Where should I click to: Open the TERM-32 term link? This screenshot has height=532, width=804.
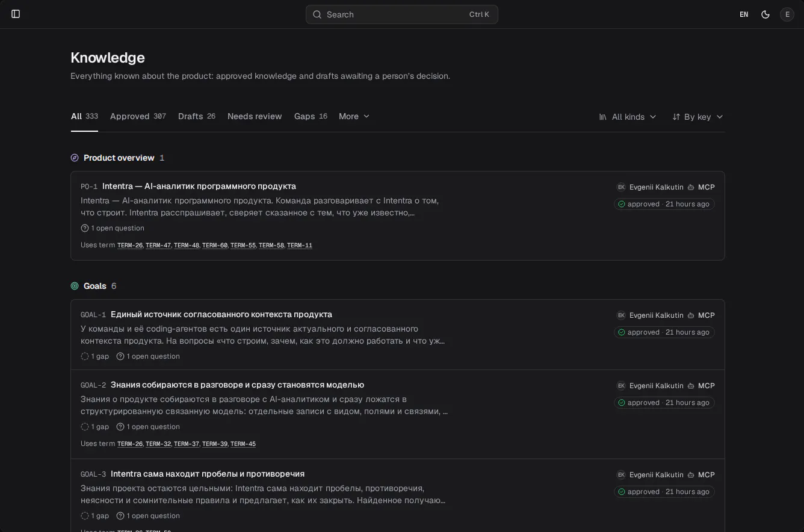coord(158,444)
